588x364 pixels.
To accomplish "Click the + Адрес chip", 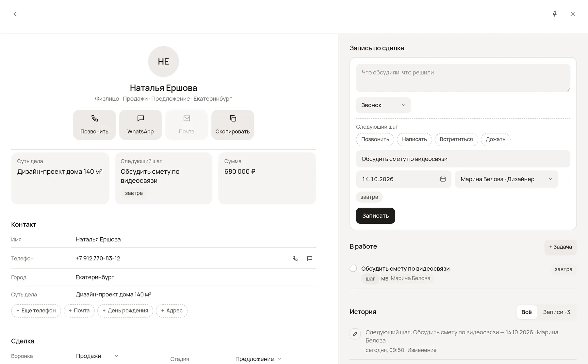I will 172,311.
